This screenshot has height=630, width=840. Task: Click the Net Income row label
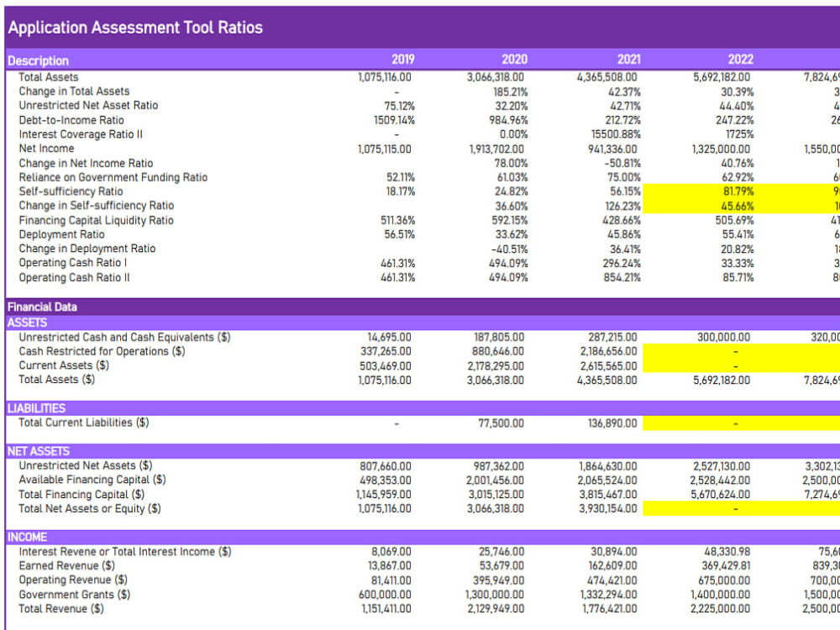(x=46, y=149)
